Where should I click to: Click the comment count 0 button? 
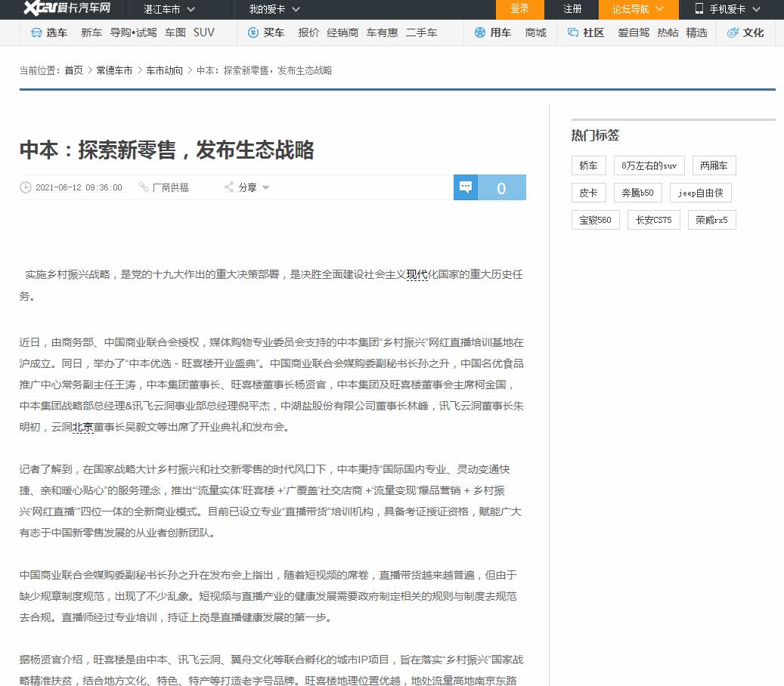coord(501,187)
